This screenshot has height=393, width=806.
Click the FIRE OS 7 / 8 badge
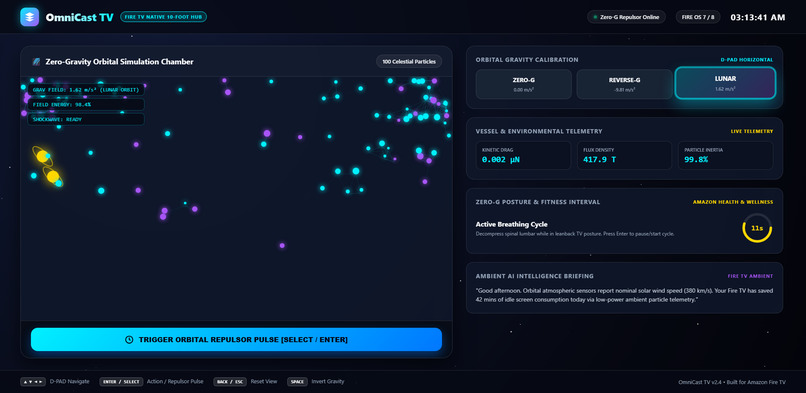[x=698, y=17]
